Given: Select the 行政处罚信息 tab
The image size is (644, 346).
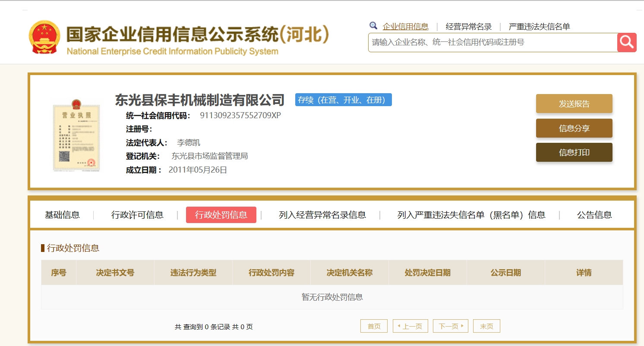Looking at the screenshot, I should [221, 215].
